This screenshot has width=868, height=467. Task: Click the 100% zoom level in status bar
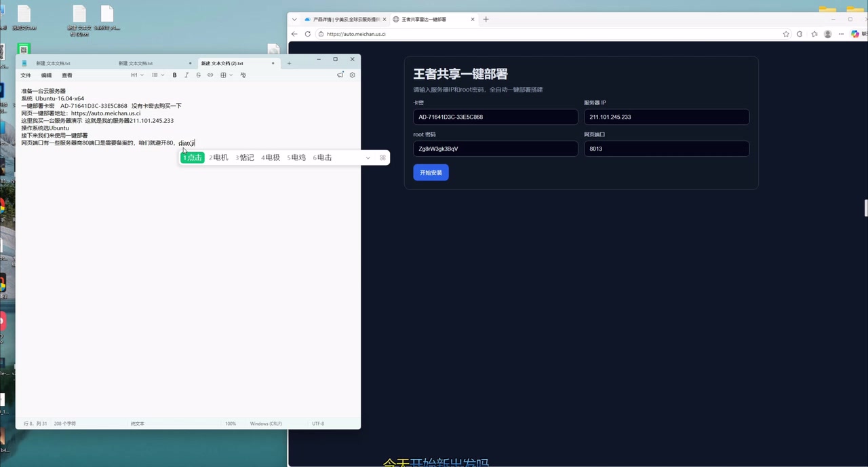coord(231,424)
